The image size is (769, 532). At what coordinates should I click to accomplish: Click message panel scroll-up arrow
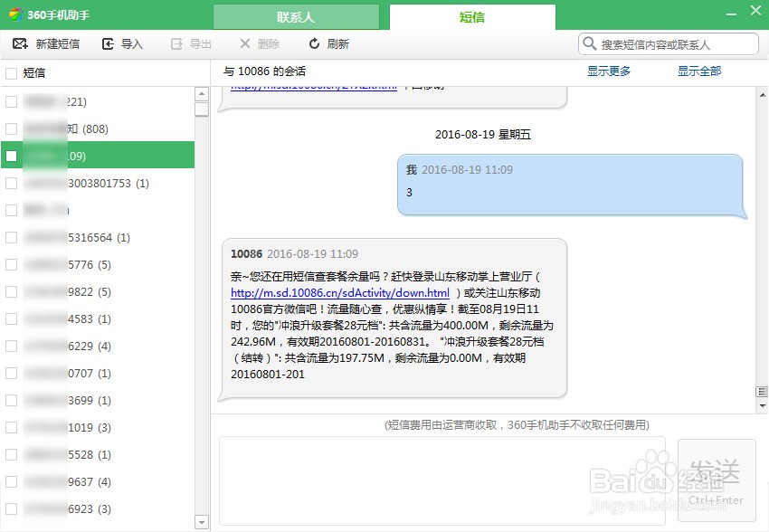click(x=762, y=94)
